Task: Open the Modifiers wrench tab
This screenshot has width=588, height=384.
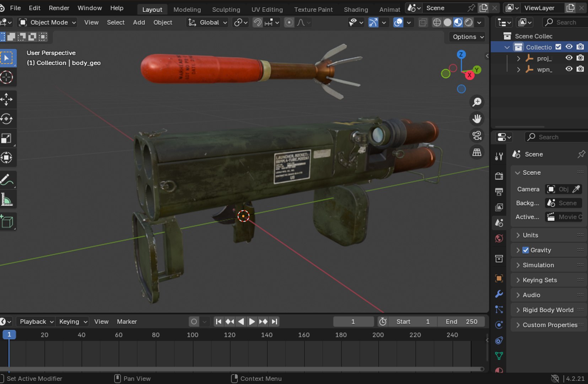Action: click(x=499, y=294)
